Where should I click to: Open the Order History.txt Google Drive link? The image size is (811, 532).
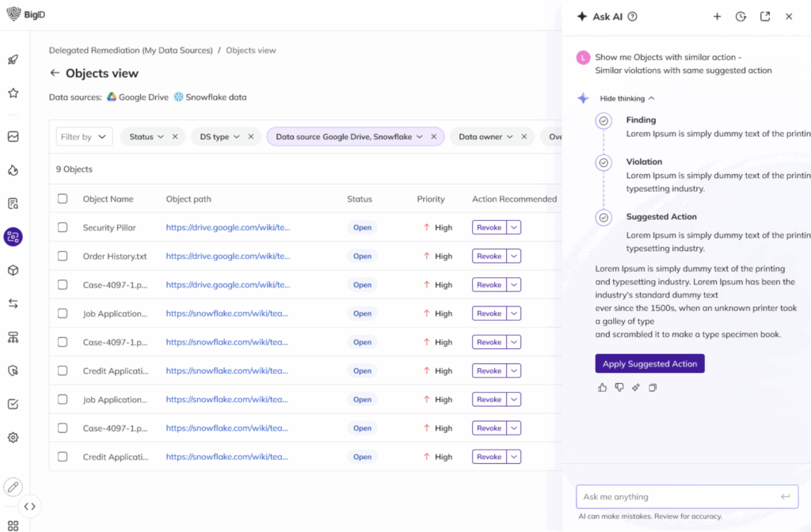pyautogui.click(x=228, y=256)
